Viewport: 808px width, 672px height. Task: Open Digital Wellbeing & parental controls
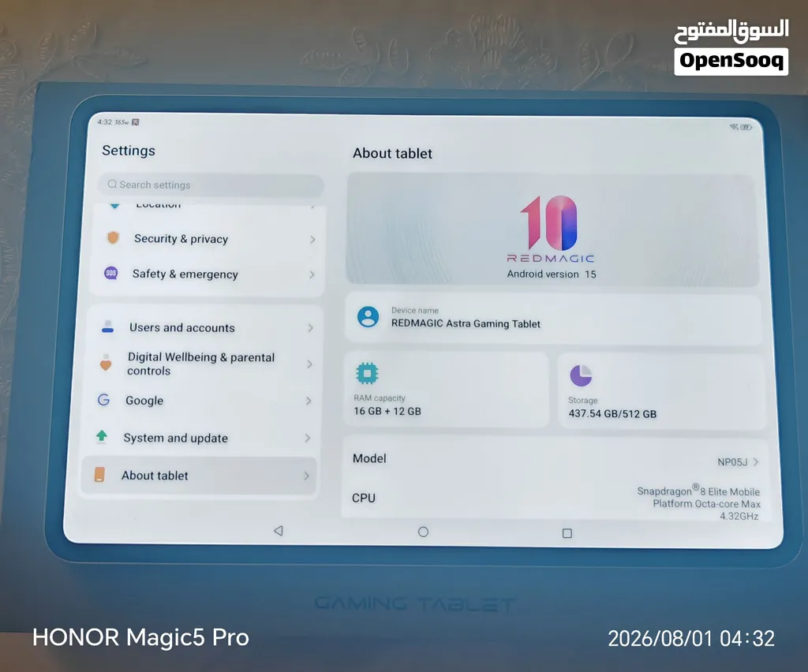click(x=203, y=364)
